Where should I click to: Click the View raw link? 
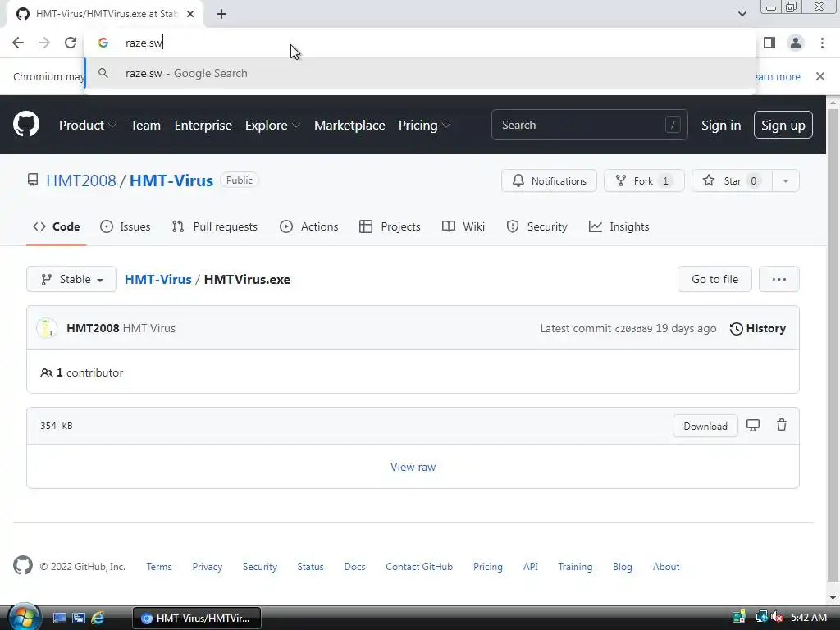(413, 467)
